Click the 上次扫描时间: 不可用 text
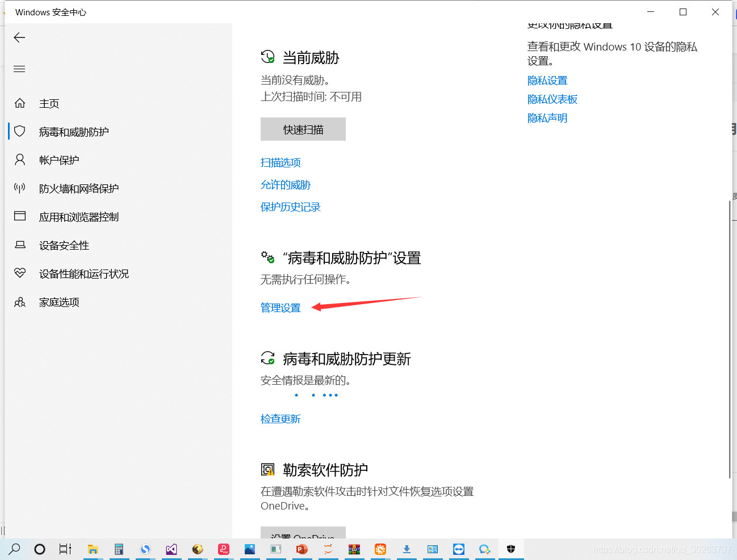The image size is (737, 560). 311,97
